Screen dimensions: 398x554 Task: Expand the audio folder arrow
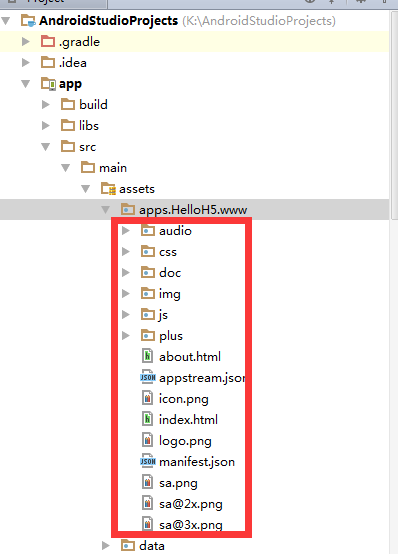125,231
